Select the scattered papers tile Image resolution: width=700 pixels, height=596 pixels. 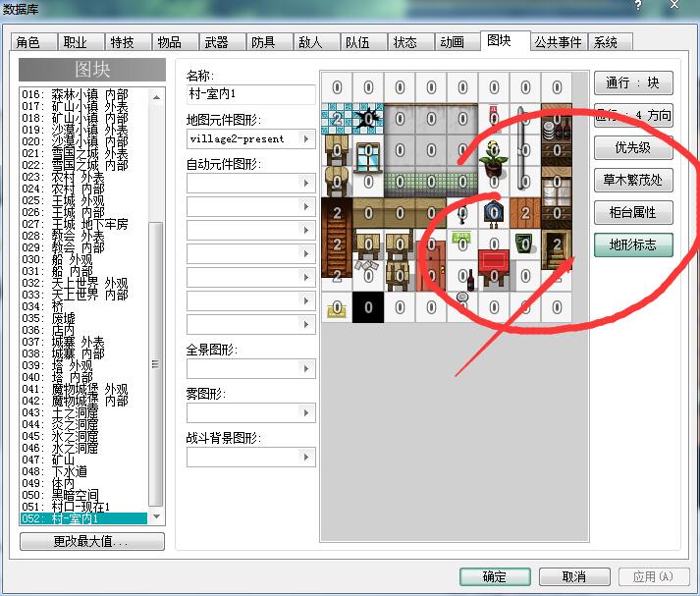367,266
